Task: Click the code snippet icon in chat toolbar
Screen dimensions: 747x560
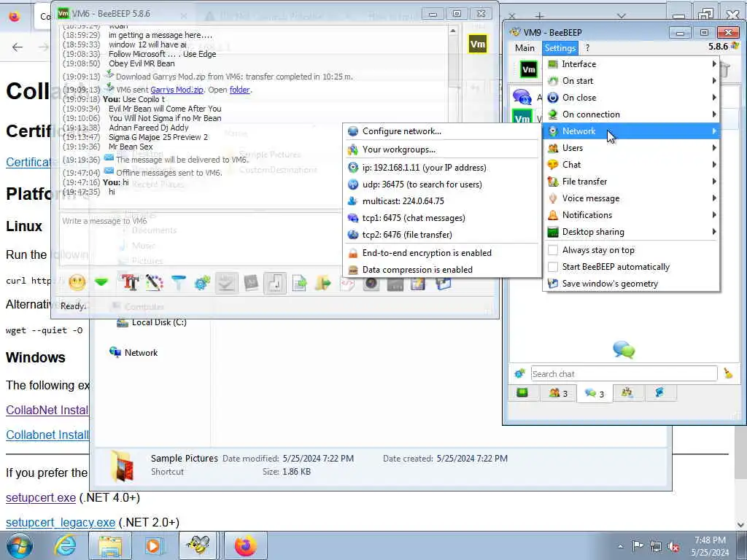Action: (347, 284)
